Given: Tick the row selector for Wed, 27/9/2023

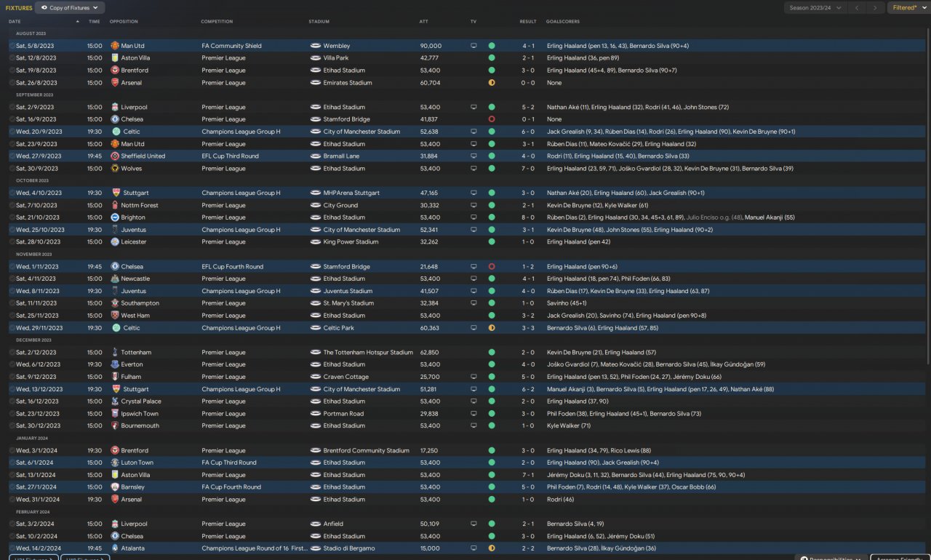Looking at the screenshot, I should [x=12, y=156].
